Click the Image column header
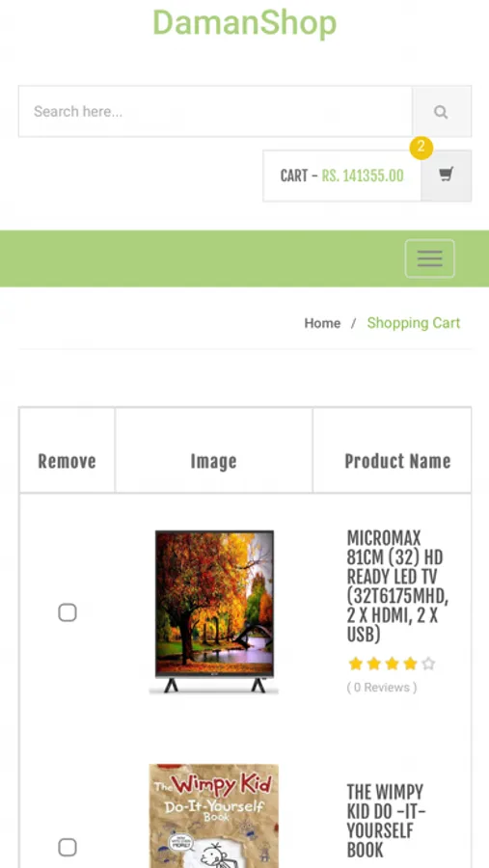 tap(214, 461)
